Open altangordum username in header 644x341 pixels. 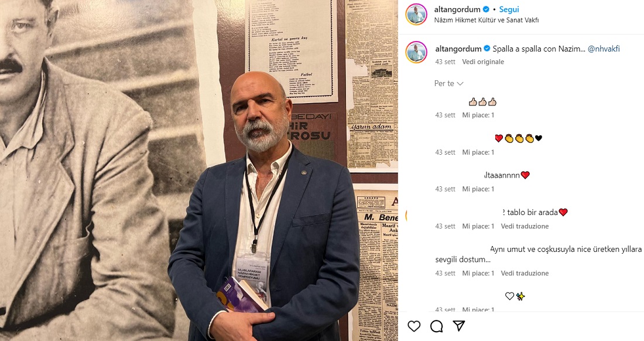point(457,9)
